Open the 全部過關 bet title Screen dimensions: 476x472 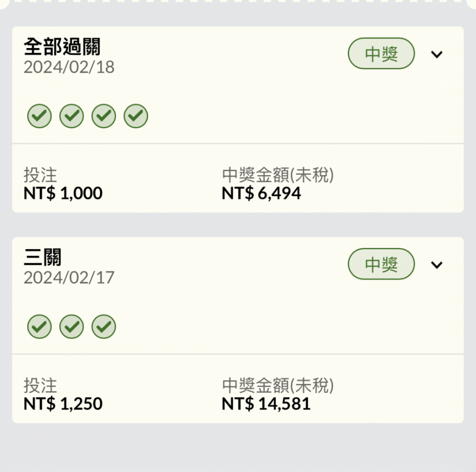[62, 47]
